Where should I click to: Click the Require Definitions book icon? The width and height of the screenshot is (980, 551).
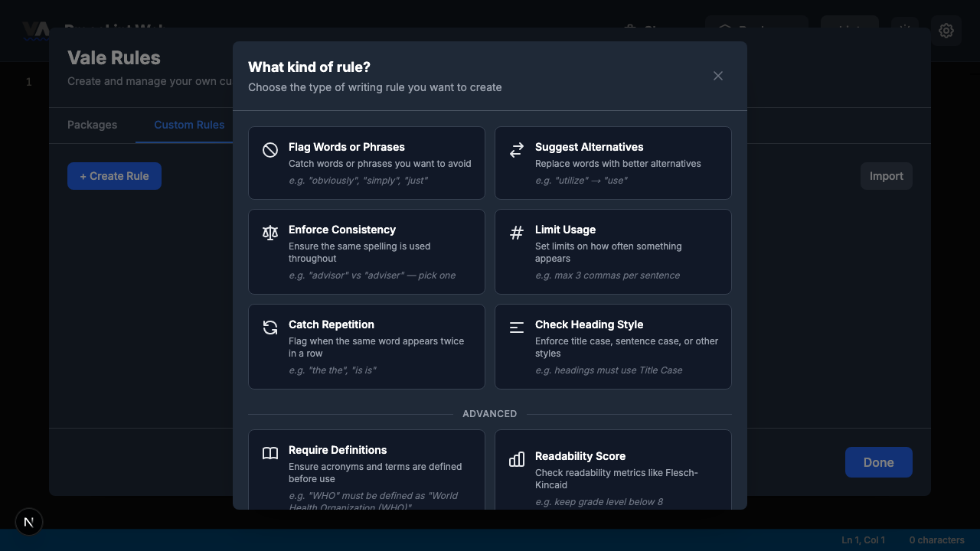pos(270,453)
